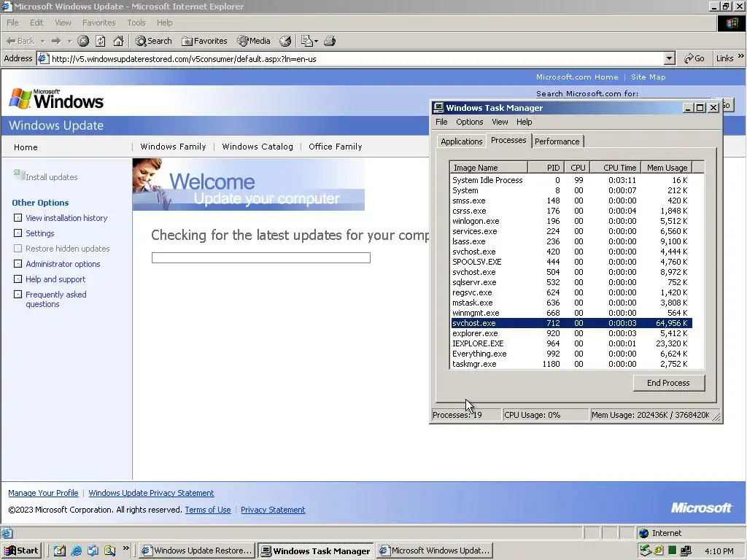
Task: Open the Site Map link
Action: click(x=648, y=77)
